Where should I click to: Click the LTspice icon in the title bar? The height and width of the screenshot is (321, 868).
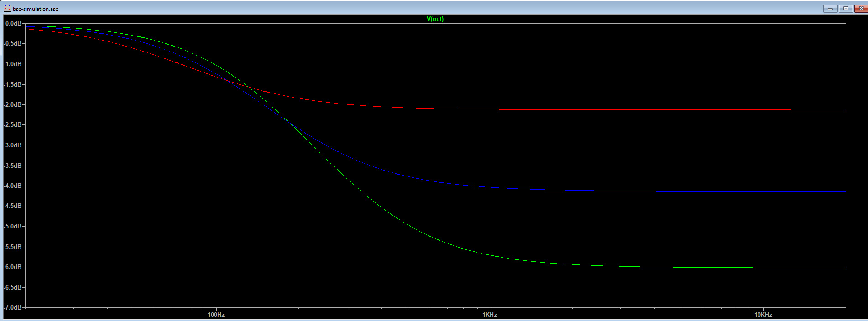[7, 9]
